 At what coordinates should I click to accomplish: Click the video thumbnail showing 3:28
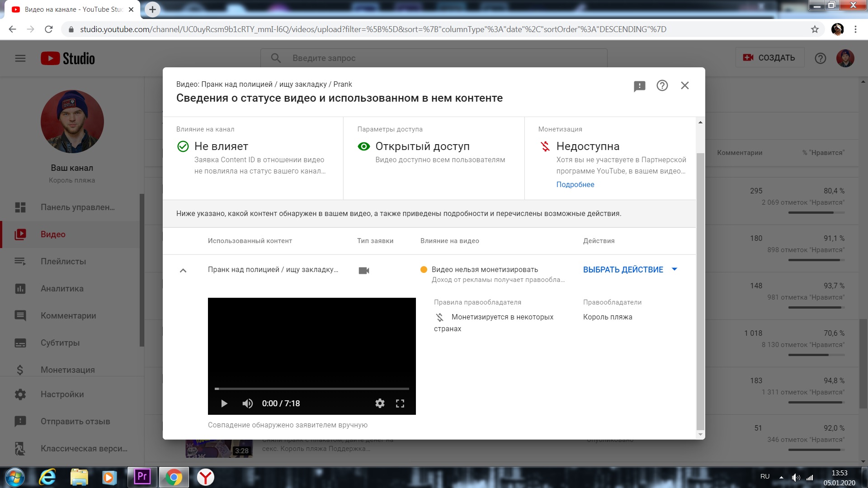click(x=219, y=448)
